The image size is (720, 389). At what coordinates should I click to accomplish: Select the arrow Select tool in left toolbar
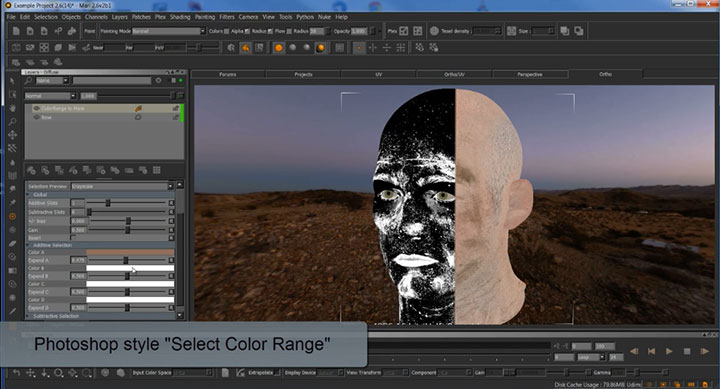coord(12,81)
